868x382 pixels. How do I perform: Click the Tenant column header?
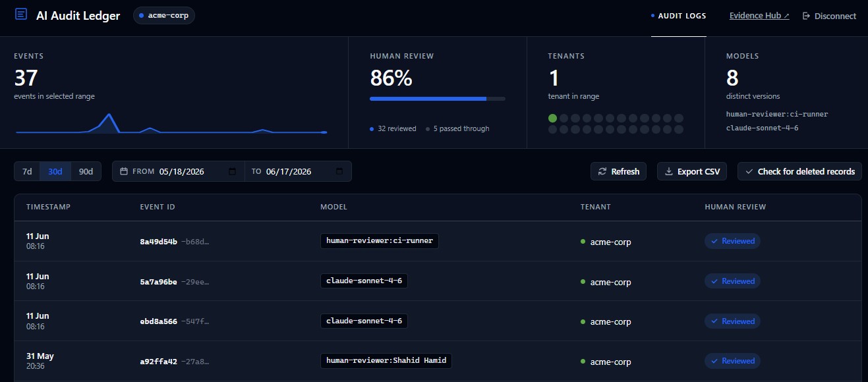coord(596,207)
